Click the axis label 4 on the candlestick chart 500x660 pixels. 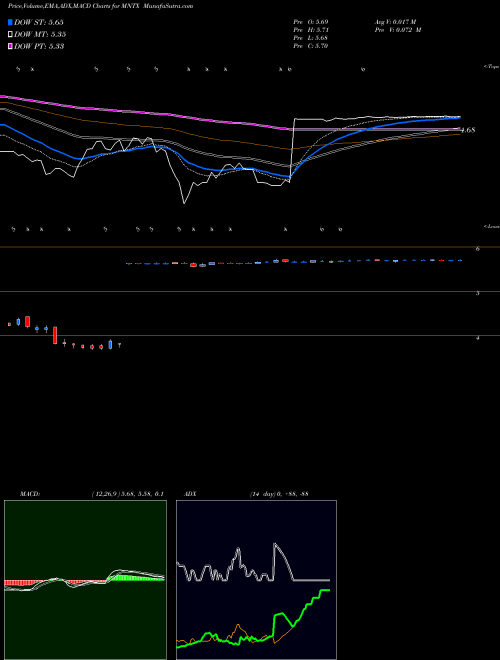pyautogui.click(x=478, y=338)
